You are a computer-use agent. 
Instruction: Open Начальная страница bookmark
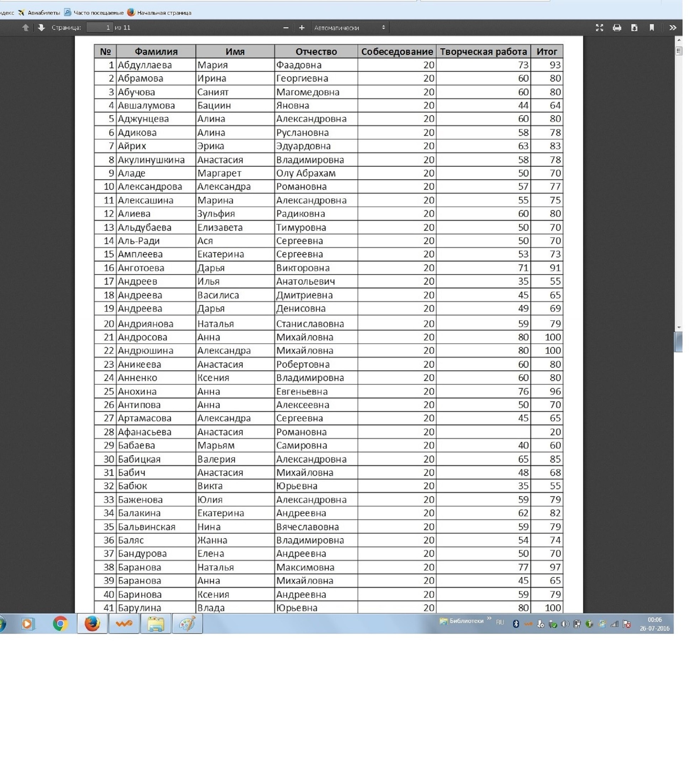(x=159, y=12)
